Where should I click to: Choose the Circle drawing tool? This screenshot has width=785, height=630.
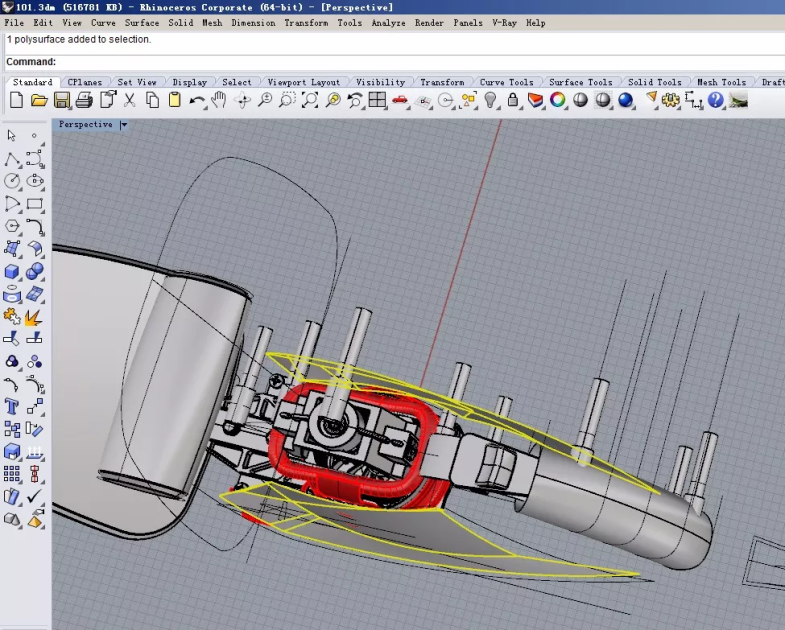(x=12, y=181)
